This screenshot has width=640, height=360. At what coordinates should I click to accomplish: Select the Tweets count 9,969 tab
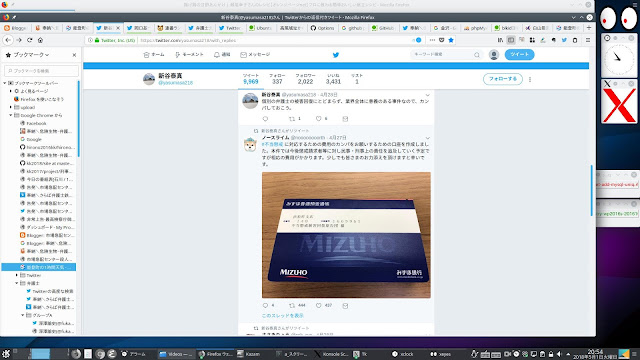click(251, 79)
